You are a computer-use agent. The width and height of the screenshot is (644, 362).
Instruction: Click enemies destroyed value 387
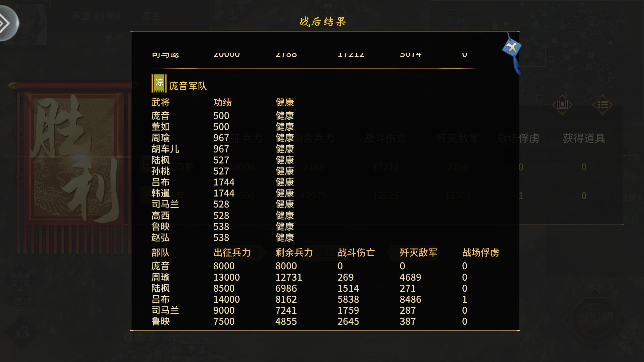tap(408, 321)
